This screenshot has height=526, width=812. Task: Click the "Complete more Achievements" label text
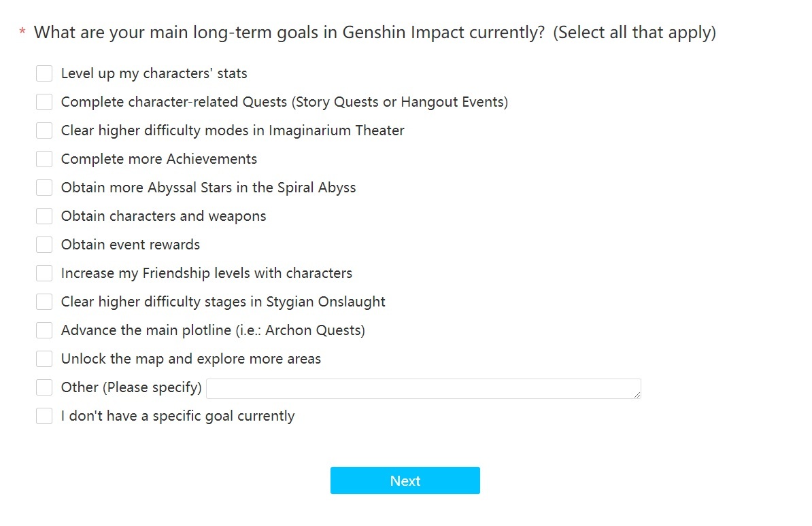tap(159, 159)
